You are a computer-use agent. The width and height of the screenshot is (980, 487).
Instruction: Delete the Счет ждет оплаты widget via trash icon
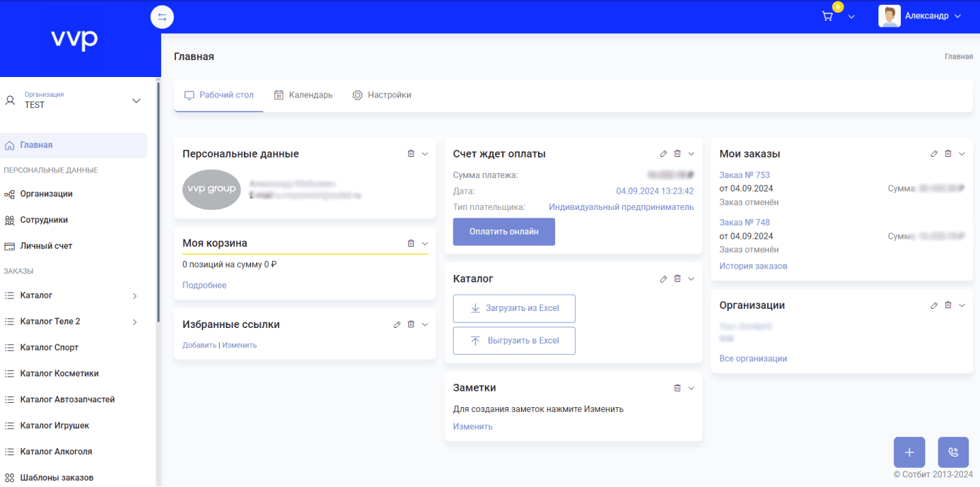(677, 153)
